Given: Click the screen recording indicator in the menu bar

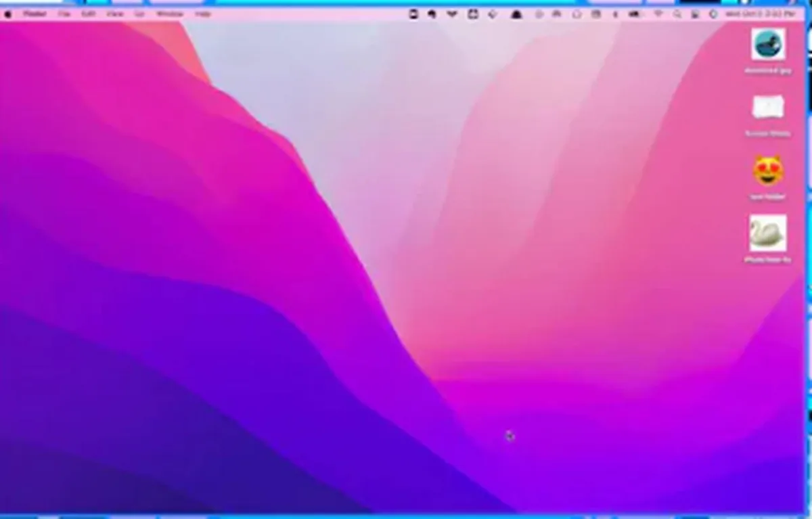Looking at the screenshot, I should pos(413,12).
